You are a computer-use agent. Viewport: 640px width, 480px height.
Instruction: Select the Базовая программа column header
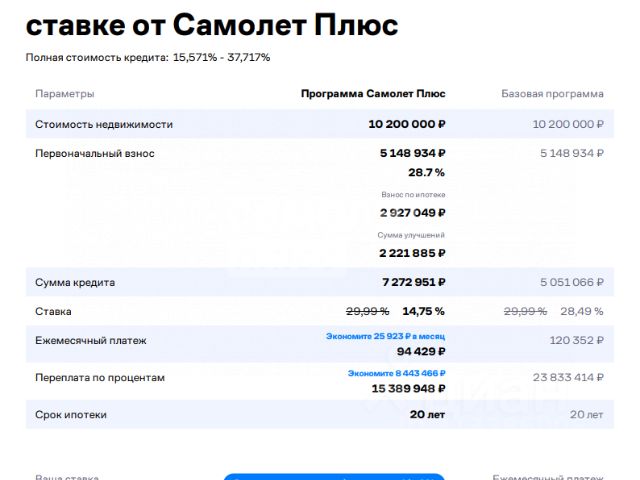pos(552,94)
